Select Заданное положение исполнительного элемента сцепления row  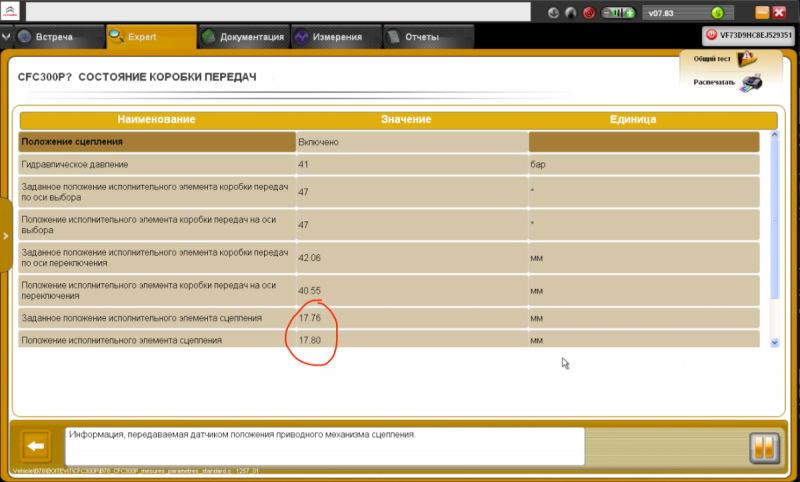[389, 318]
